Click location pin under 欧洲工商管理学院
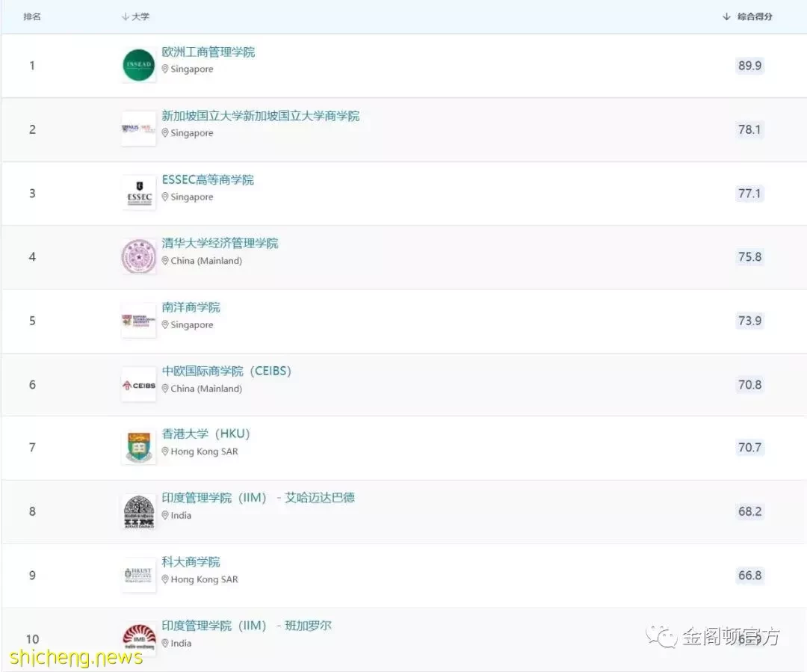 click(x=165, y=69)
